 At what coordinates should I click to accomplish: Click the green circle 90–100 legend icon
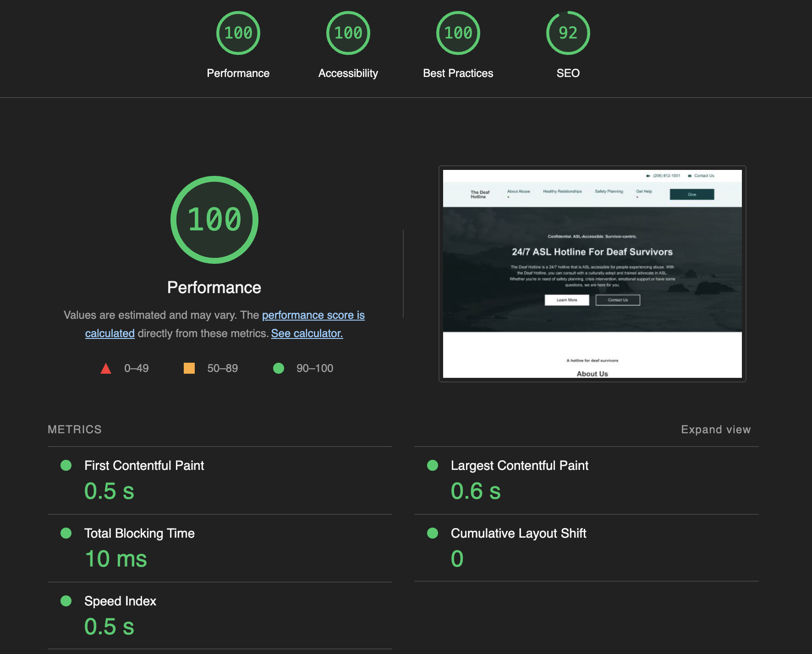tap(279, 368)
